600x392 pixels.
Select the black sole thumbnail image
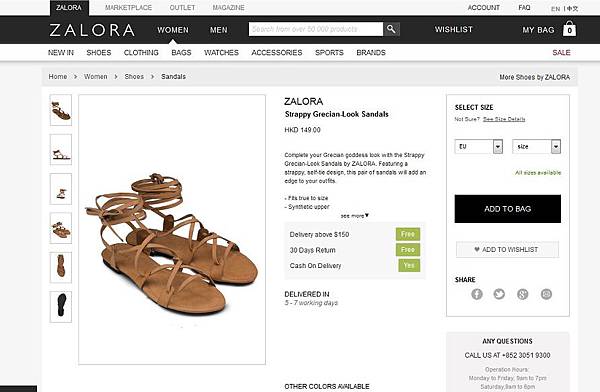point(61,307)
